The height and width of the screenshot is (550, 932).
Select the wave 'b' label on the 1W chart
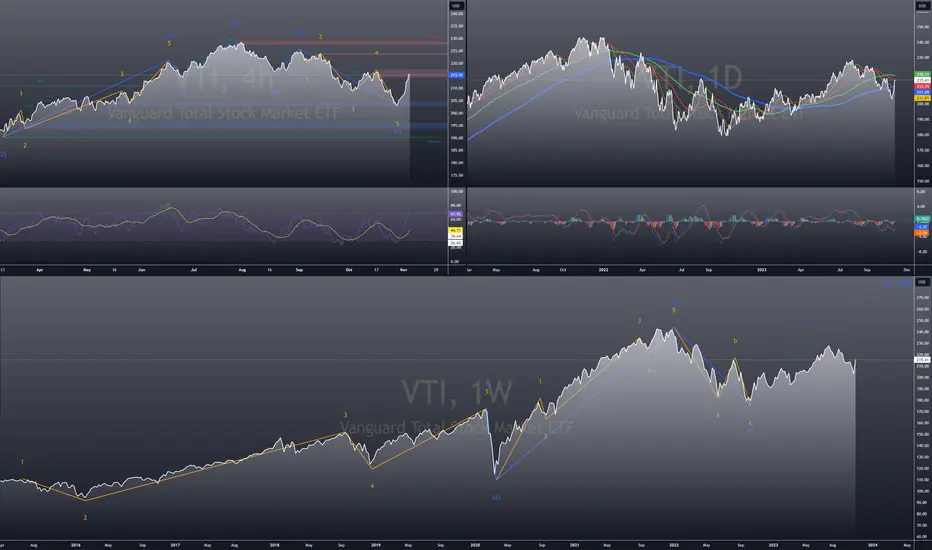[735, 341]
